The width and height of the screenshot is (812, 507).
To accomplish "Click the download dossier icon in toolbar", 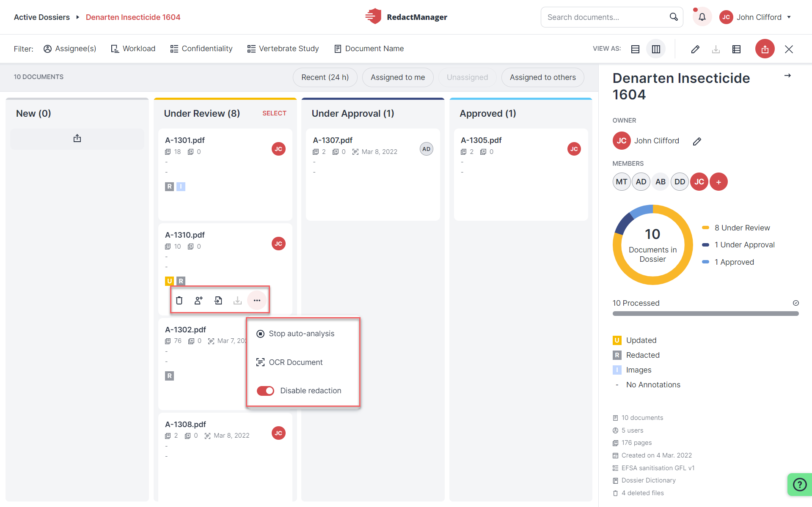I will pos(716,49).
